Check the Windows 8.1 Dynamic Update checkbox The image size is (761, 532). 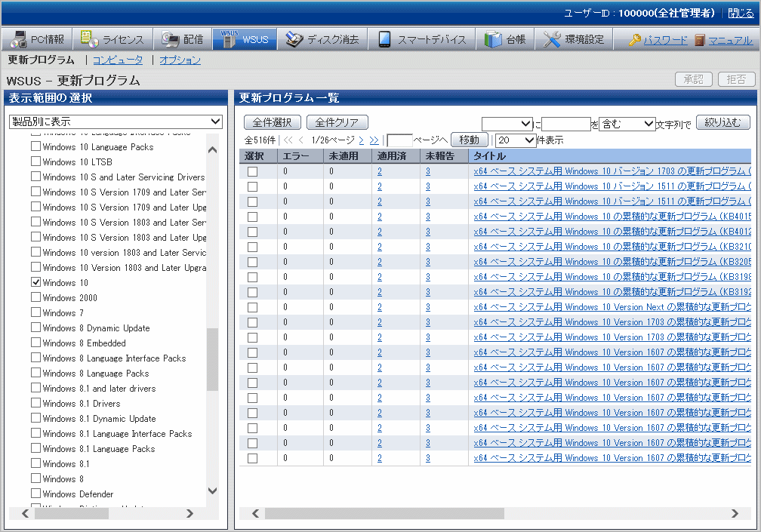36,418
